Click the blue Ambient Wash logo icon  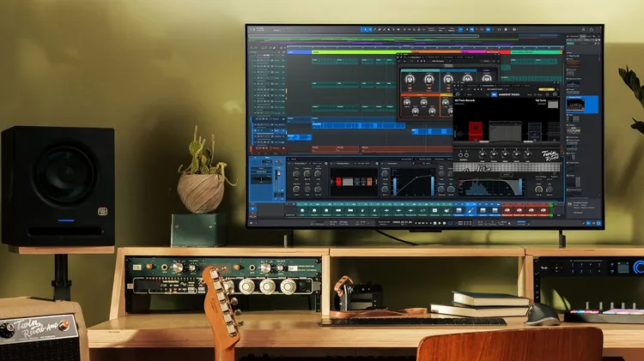(x=495, y=94)
